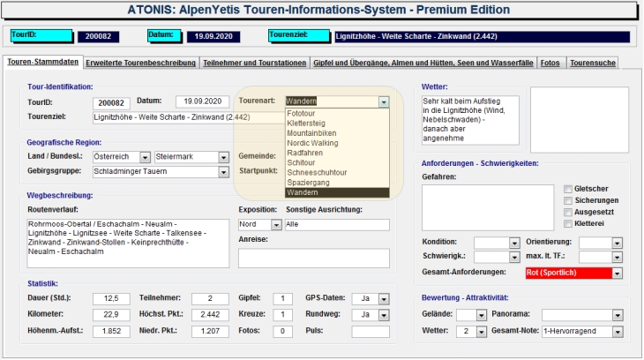Expand the Kondition dropdown
The width and height of the screenshot is (644, 360).
(x=514, y=244)
